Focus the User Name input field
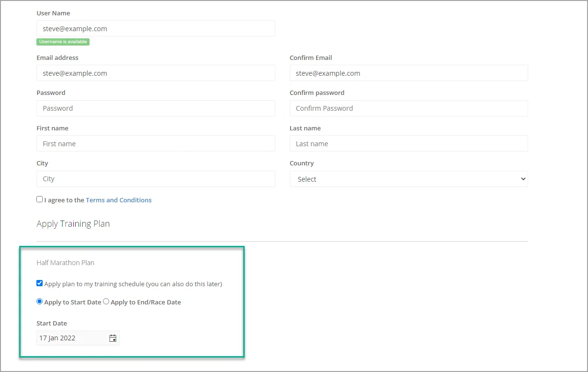 [x=156, y=28]
